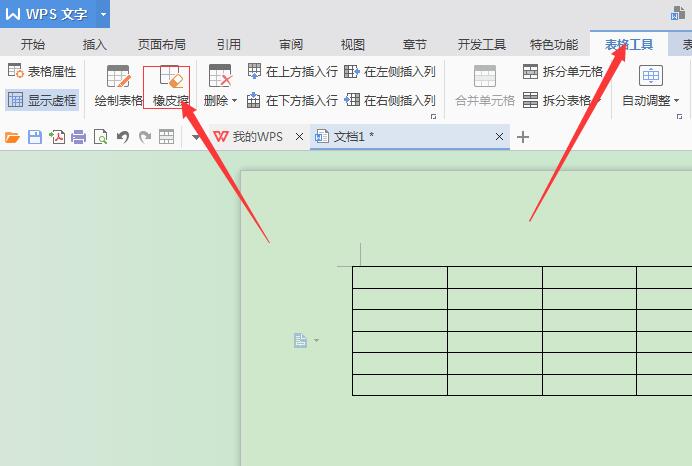692x466 pixels.
Task: Save the document with the floppy icon
Action: point(35,137)
